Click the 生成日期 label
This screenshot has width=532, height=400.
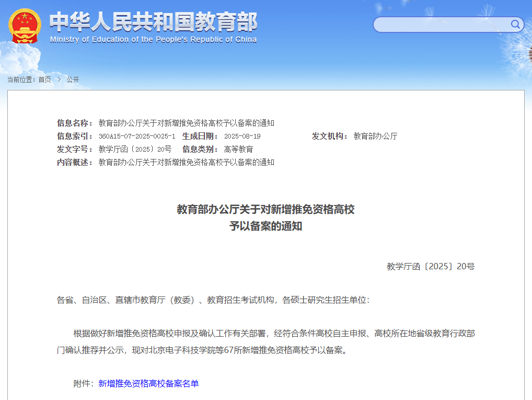[200, 136]
